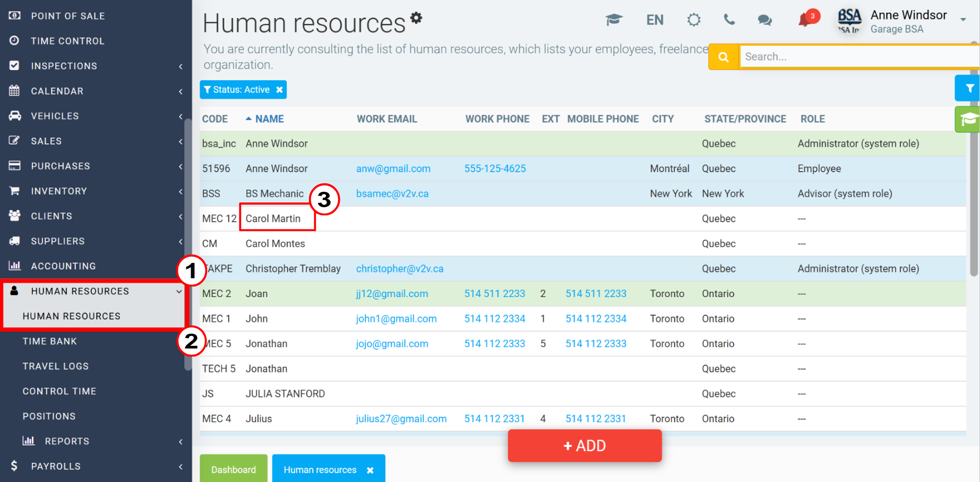Expand the Purchases submenu arrow
Screen dimensions: 980x482
[180, 166]
